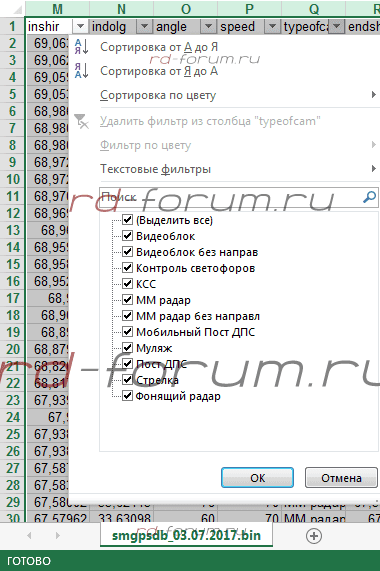Toggle the Фонящий радар checkbox
The width and height of the screenshot is (380, 571).
point(127,396)
